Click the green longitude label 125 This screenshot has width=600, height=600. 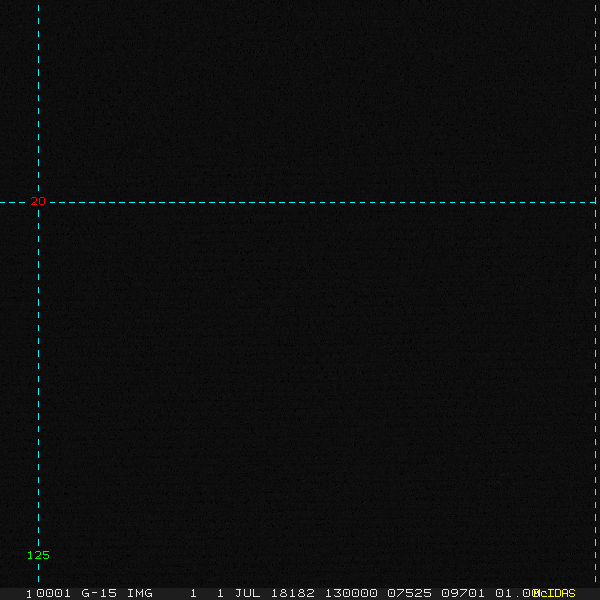point(38,555)
